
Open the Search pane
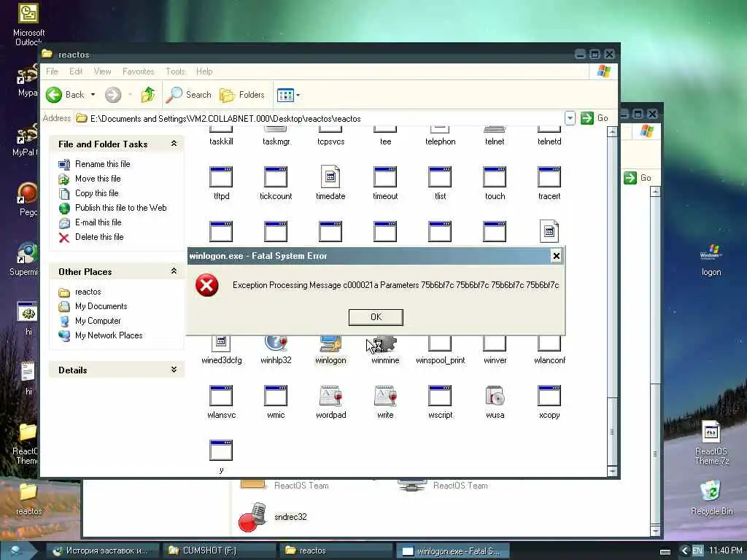point(189,95)
